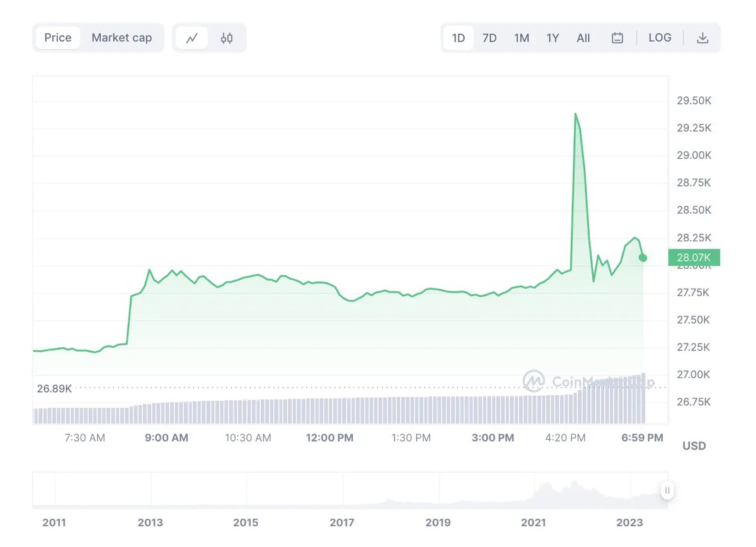Click the green current price dot
Screen dimensions: 756x547
pos(643,258)
